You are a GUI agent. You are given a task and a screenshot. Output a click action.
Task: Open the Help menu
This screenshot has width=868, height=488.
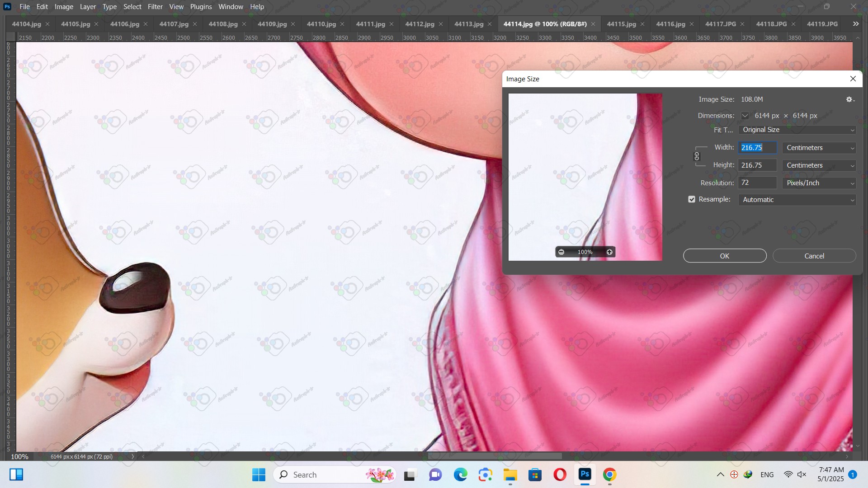(x=257, y=7)
